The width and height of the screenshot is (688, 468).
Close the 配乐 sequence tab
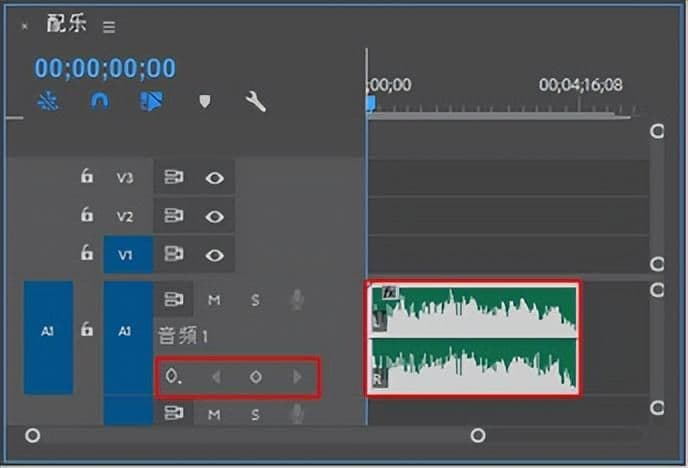point(24,27)
